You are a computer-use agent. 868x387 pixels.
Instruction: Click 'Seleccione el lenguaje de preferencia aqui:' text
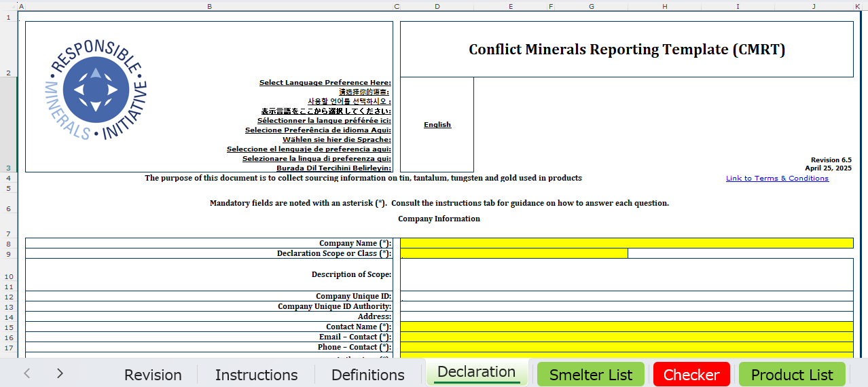click(x=308, y=149)
